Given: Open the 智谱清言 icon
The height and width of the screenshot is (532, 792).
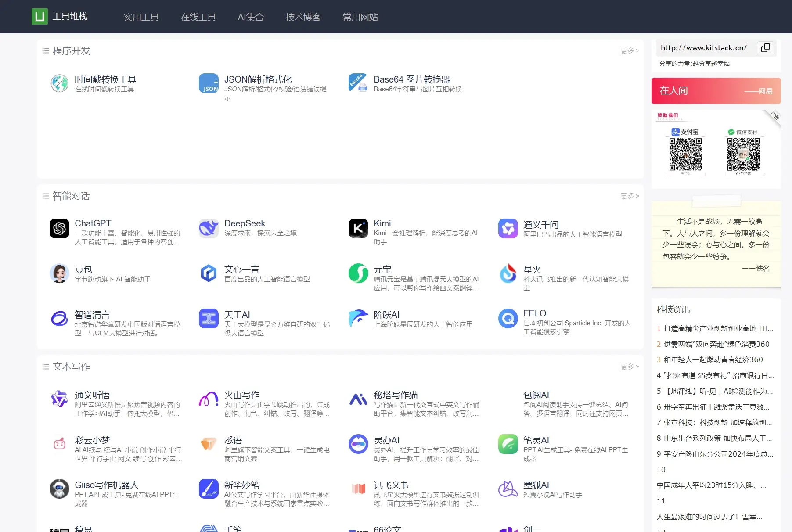Looking at the screenshot, I should (x=59, y=318).
